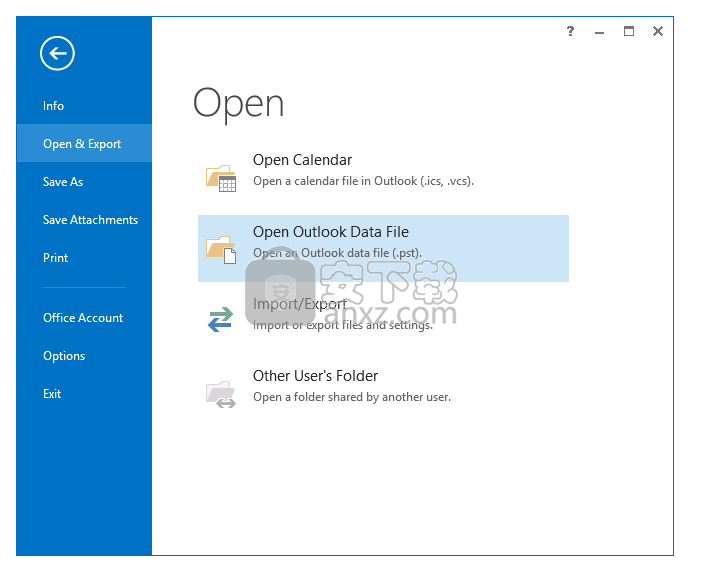Click 'Import or export files and settings' description
The width and height of the screenshot is (706, 575).
click(343, 325)
